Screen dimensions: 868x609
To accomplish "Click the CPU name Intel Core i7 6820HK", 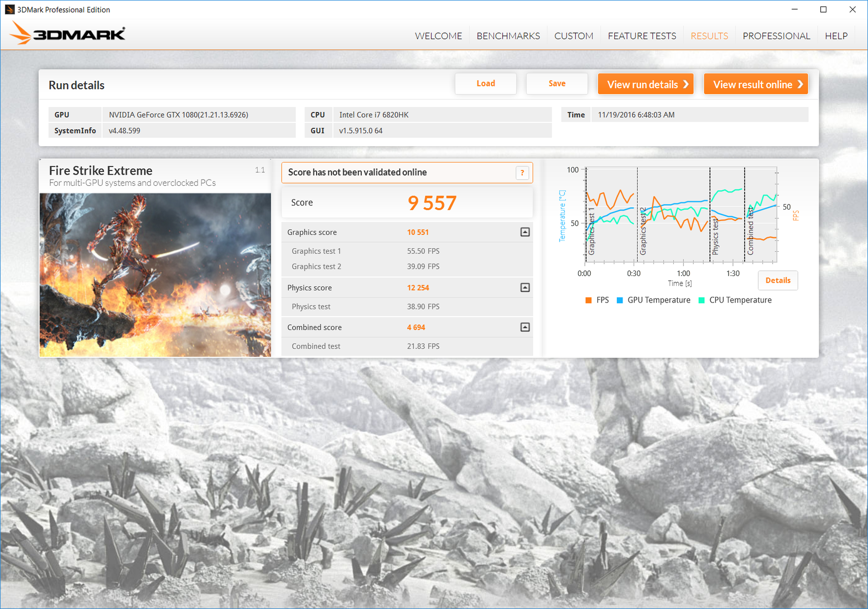I will [374, 115].
